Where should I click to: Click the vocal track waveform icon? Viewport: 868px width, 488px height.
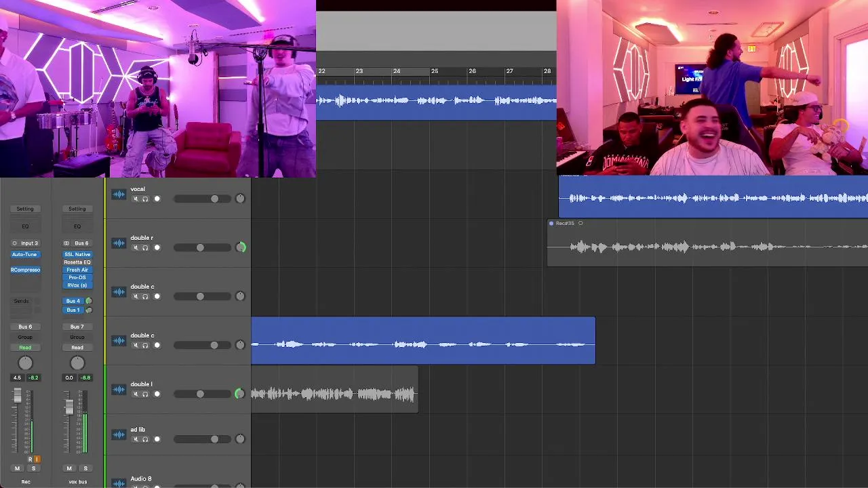(119, 195)
